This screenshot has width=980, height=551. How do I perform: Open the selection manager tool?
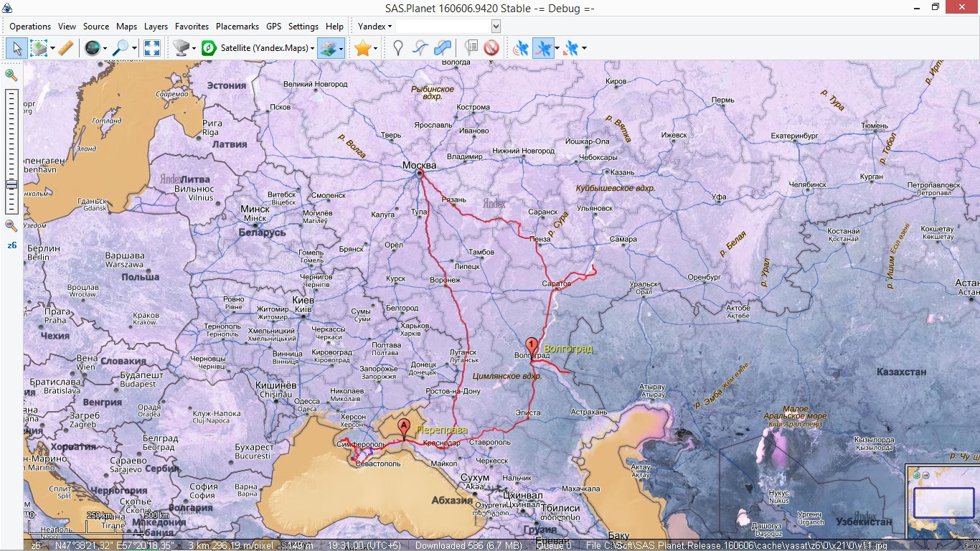coord(39,48)
